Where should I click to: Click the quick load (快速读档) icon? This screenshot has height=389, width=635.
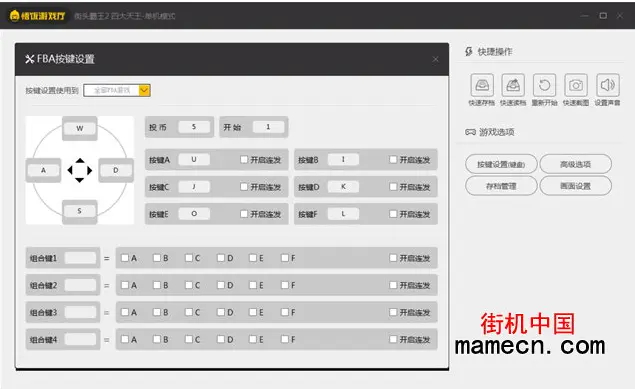[x=513, y=85]
